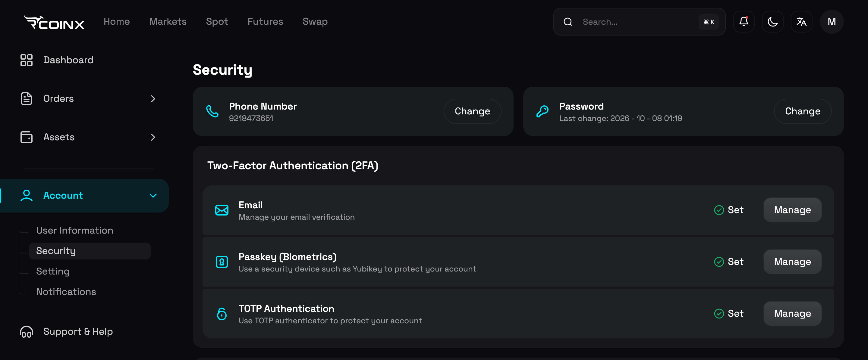
Task: Click the Assets wallet icon
Action: point(27,137)
